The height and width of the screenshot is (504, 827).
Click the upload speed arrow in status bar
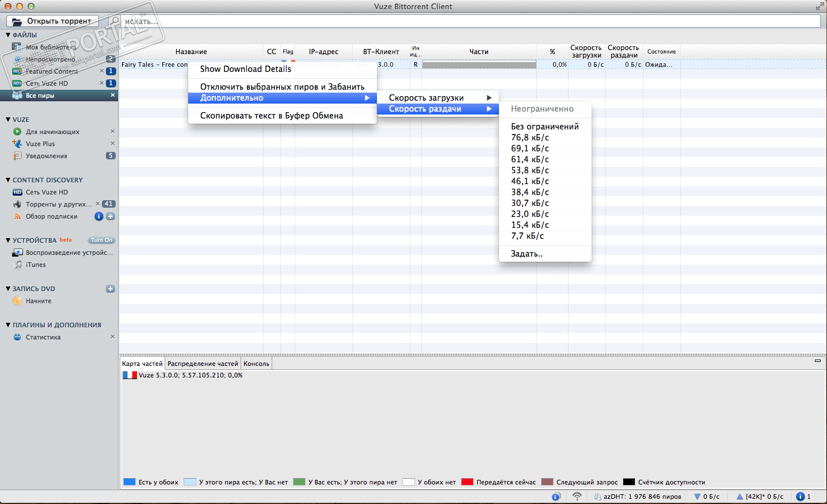point(740,497)
